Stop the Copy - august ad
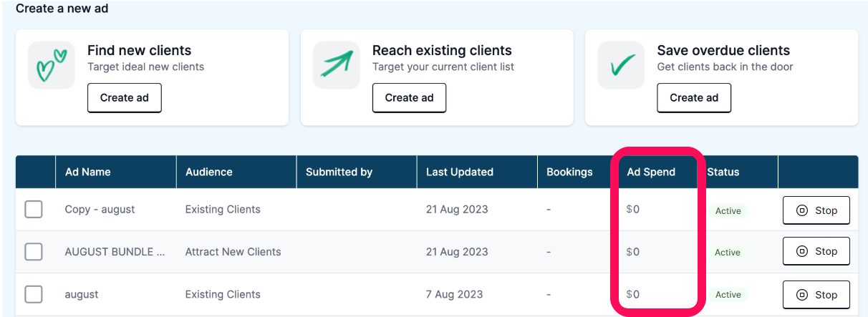The width and height of the screenshot is (868, 317). click(x=816, y=210)
